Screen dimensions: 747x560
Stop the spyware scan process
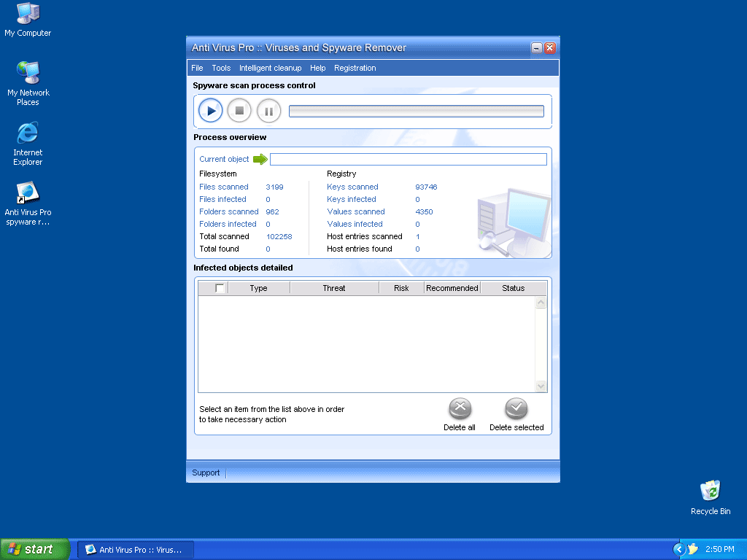239,111
